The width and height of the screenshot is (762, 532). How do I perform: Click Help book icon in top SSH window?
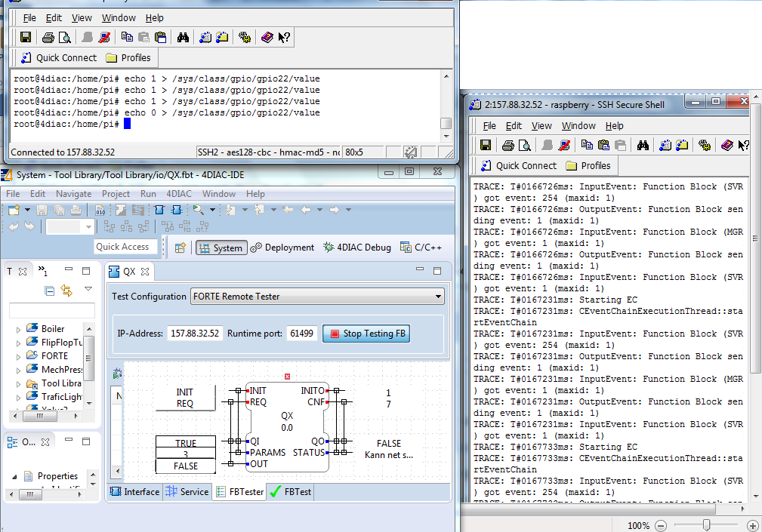[x=267, y=38]
